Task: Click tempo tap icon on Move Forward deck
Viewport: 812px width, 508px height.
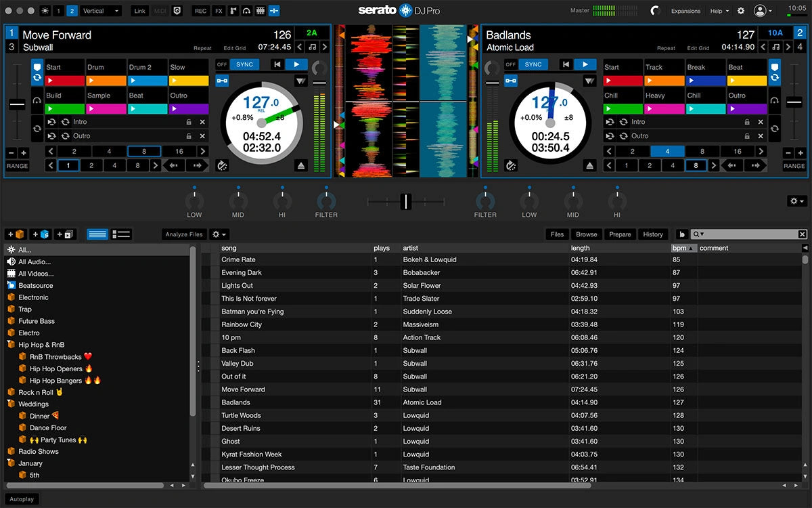Action: pyautogui.click(x=222, y=165)
